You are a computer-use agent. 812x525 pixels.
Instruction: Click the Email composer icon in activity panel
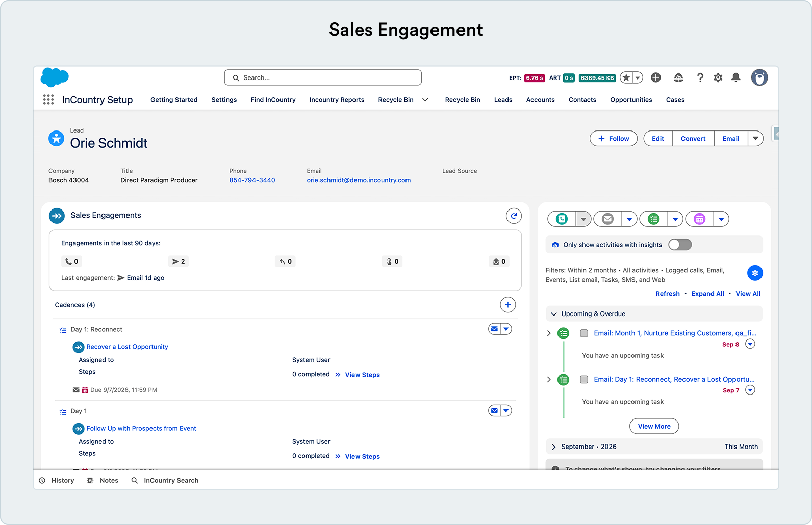[607, 219]
